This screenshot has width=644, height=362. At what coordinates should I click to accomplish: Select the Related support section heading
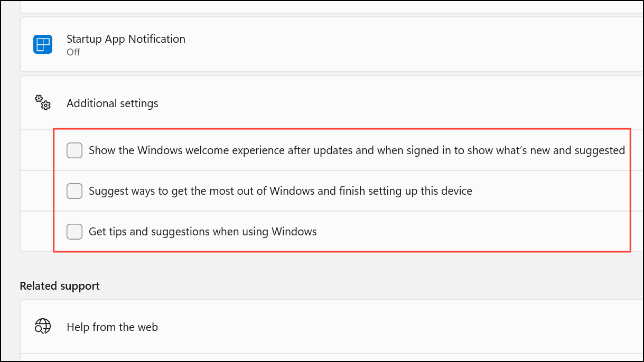[59, 285]
